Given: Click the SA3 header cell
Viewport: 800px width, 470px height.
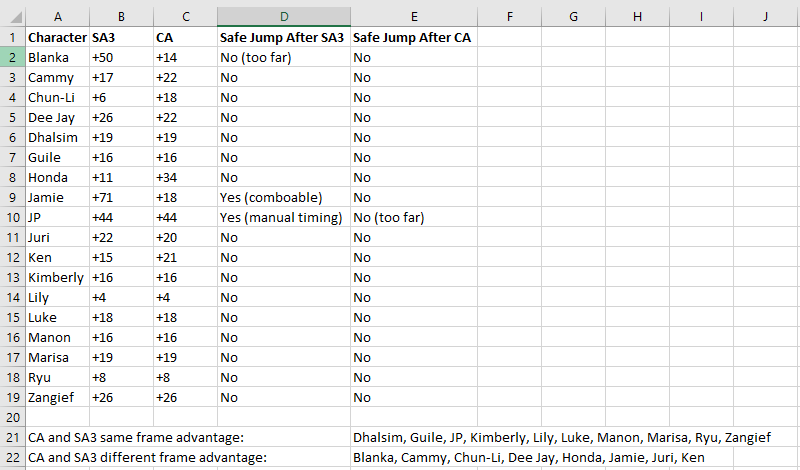Looking at the screenshot, I should pyautogui.click(x=121, y=37).
